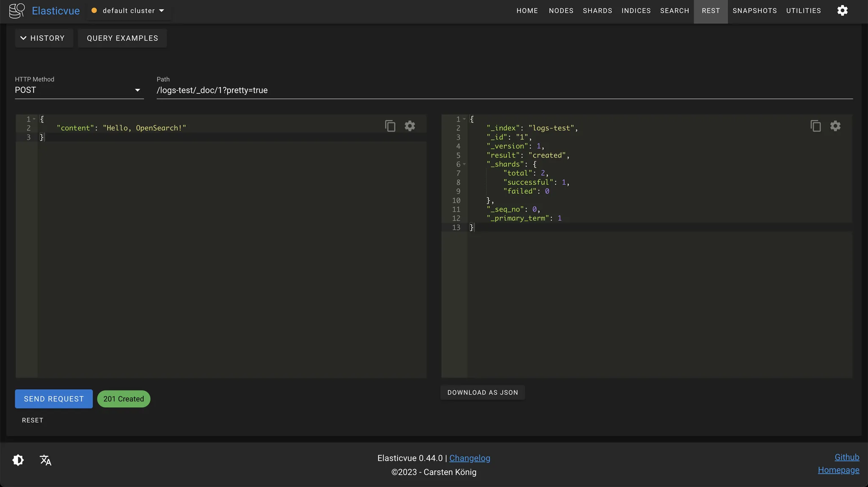Viewport: 868px width, 487px height.
Task: Show QUERY EXAMPLES
Action: coord(122,38)
